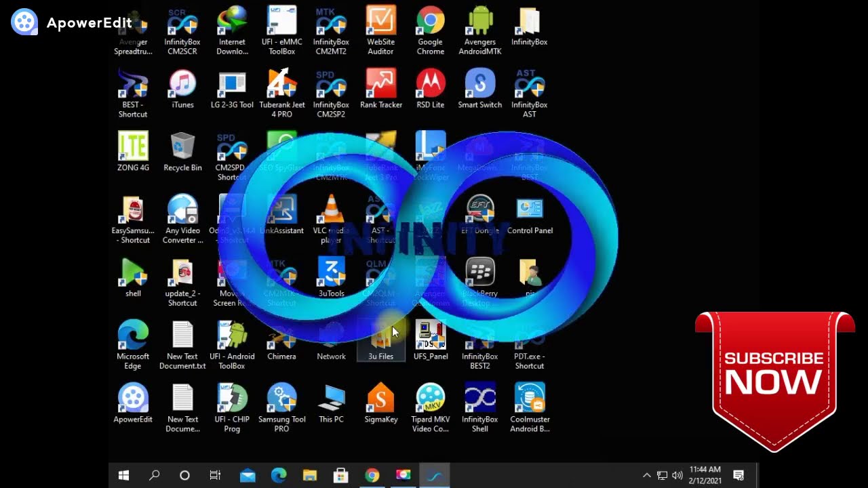Open RSD Lite Motorola icon

click(x=430, y=89)
